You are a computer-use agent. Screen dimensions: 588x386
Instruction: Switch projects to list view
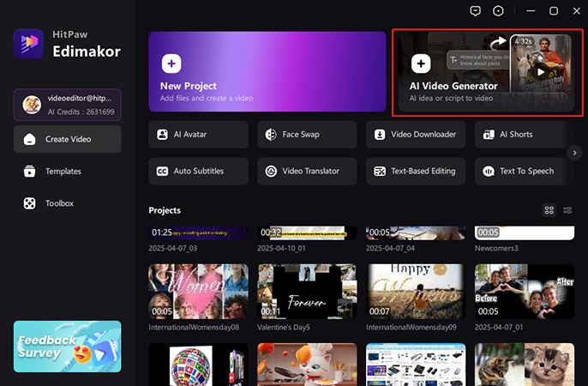(x=567, y=210)
